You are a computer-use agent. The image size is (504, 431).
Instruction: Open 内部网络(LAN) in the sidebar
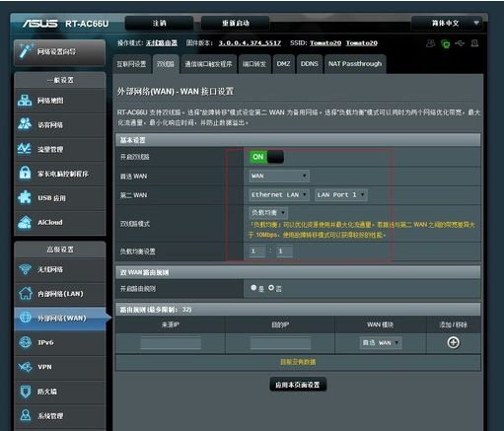coord(60,294)
